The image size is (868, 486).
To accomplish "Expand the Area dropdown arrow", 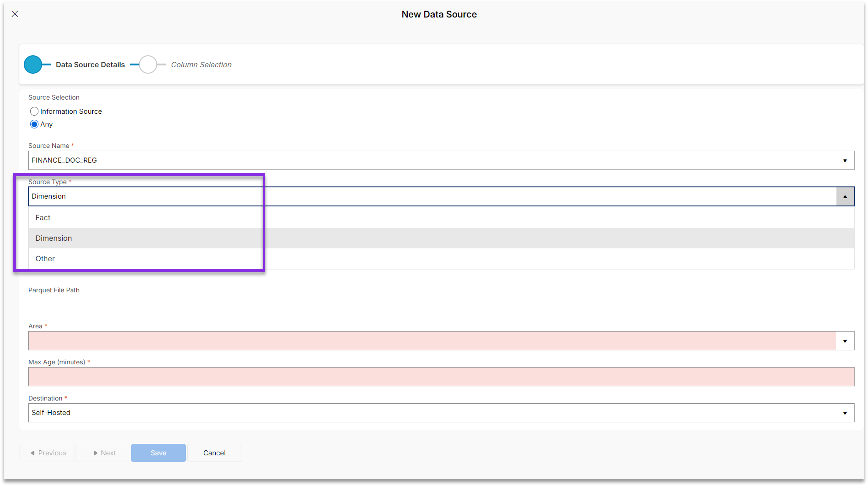I will pos(845,341).
